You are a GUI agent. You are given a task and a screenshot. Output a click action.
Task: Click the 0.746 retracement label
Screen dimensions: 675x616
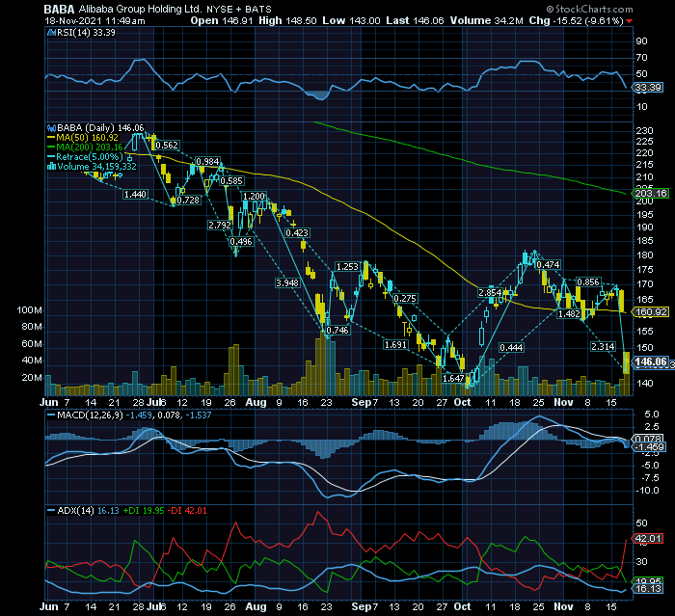(337, 330)
